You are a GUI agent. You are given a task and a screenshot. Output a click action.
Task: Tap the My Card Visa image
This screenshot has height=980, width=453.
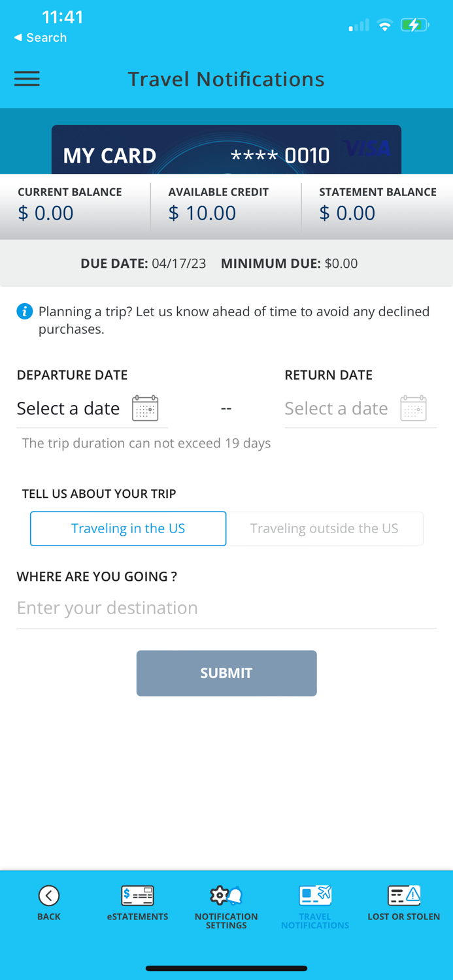[226, 150]
